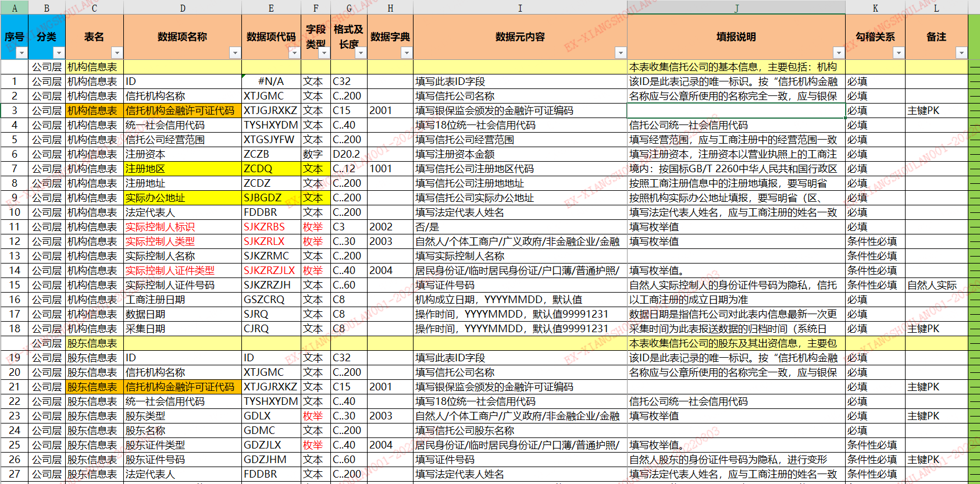
Task: Open the 表名 column filter dropdown
Action: tap(117, 53)
